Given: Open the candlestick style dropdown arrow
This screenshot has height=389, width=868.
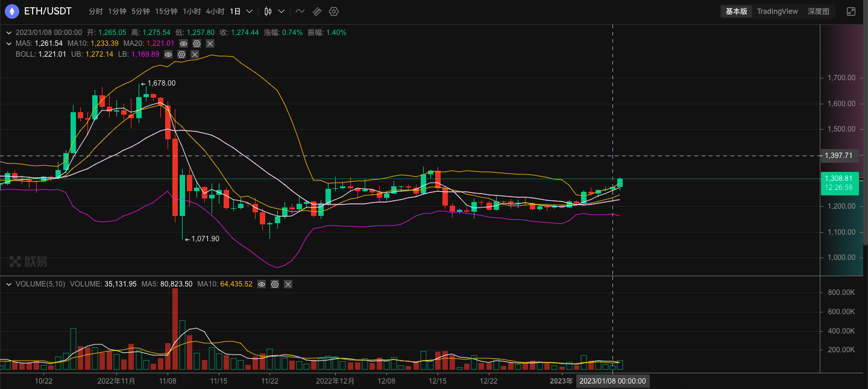Looking at the screenshot, I should coord(281,11).
